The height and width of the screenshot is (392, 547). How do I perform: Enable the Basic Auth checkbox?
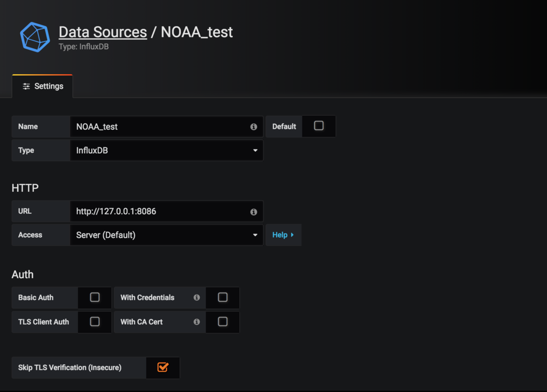point(95,297)
